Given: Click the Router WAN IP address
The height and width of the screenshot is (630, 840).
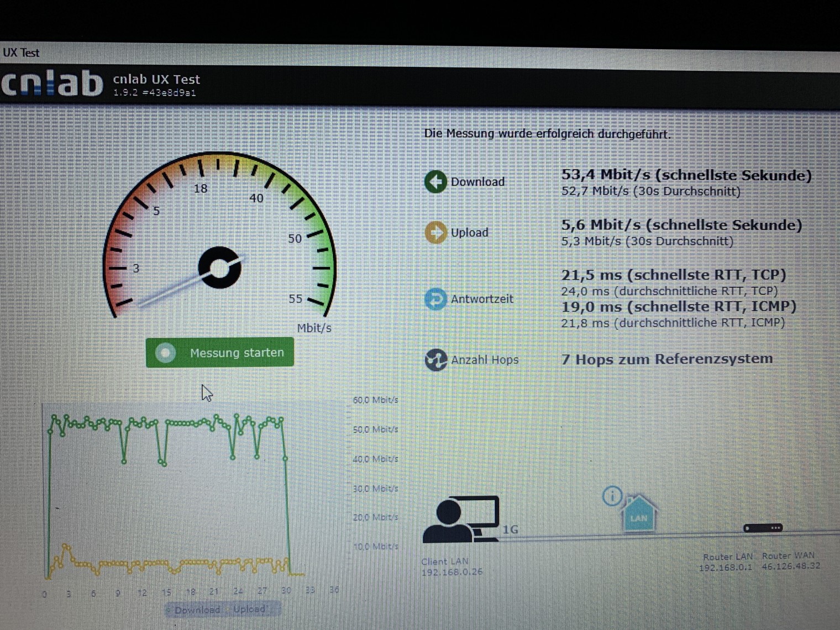Looking at the screenshot, I should [x=791, y=566].
